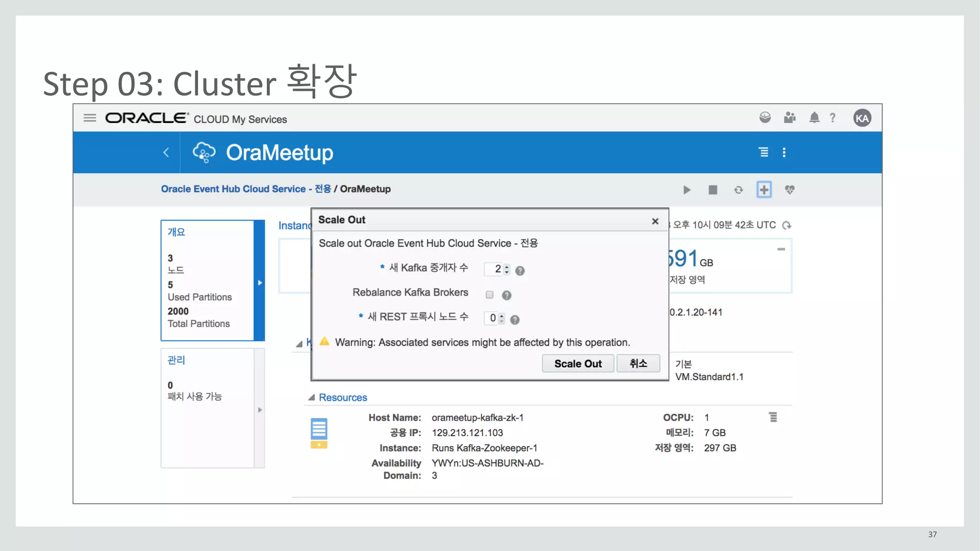Click the notifications bell icon

pos(814,118)
